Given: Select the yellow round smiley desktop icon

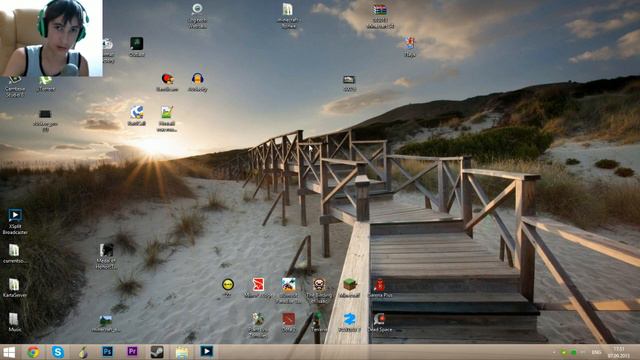Looking at the screenshot, I should (228, 287).
